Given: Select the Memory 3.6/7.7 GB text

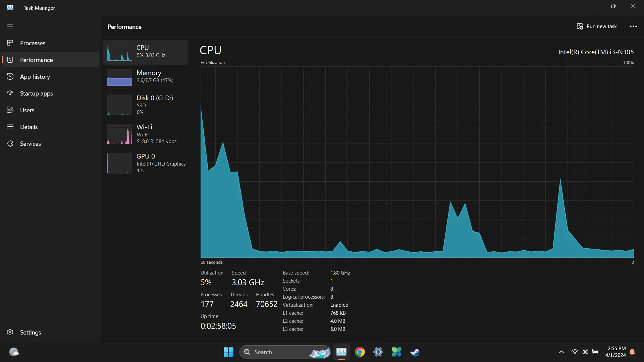Looking at the screenshot, I should [155, 80].
